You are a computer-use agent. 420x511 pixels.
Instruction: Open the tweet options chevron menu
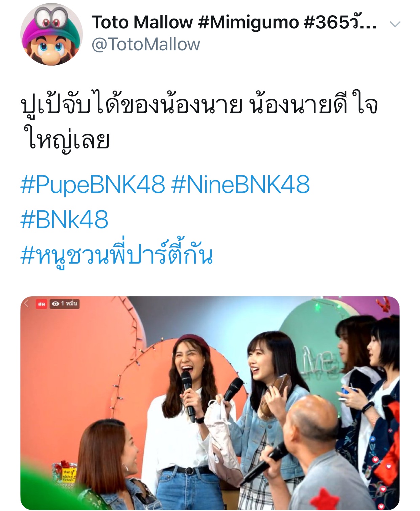click(x=395, y=24)
